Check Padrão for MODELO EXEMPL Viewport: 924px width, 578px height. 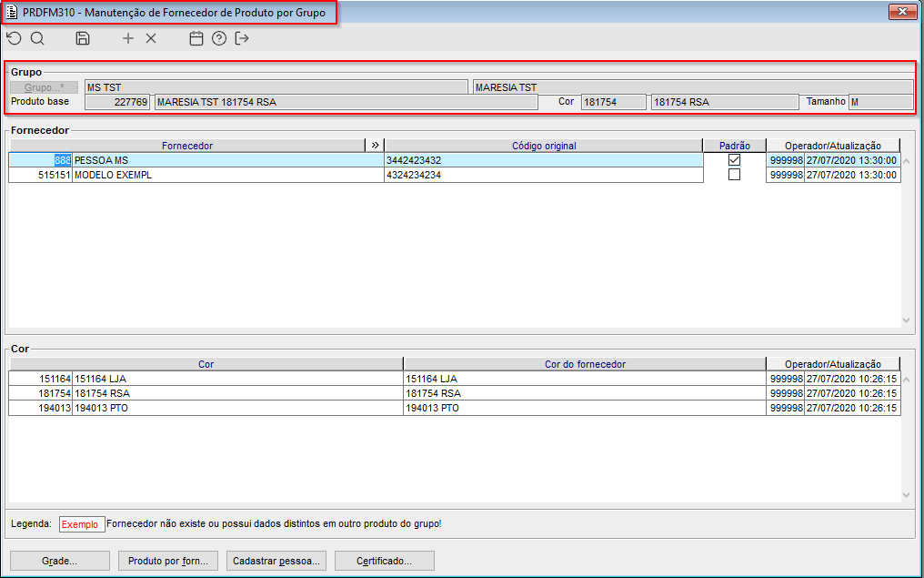coord(734,175)
